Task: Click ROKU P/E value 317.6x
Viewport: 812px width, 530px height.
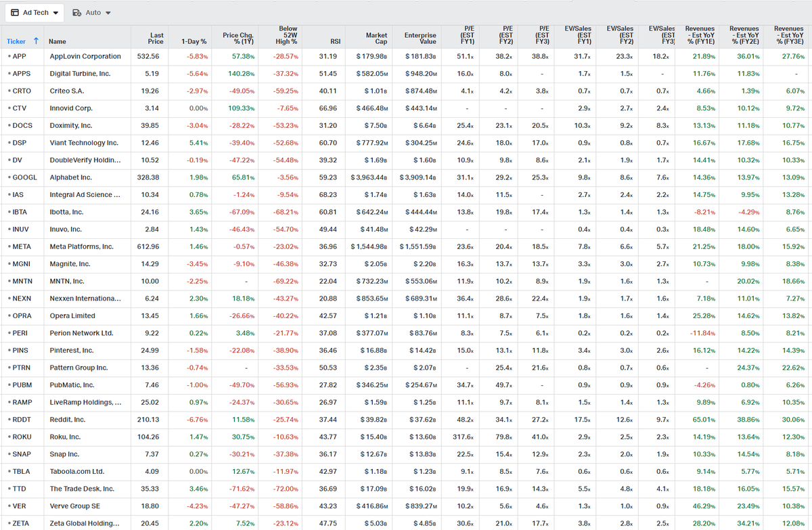Action: [464, 437]
